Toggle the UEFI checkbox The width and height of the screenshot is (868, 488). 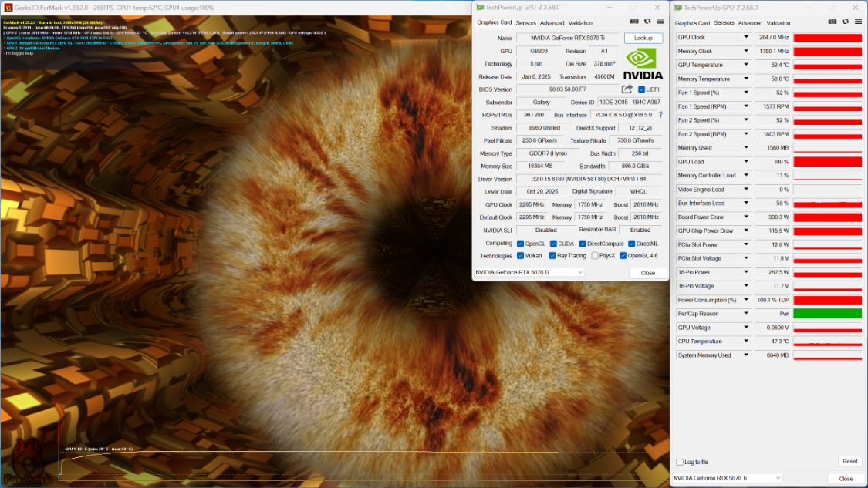(x=641, y=89)
